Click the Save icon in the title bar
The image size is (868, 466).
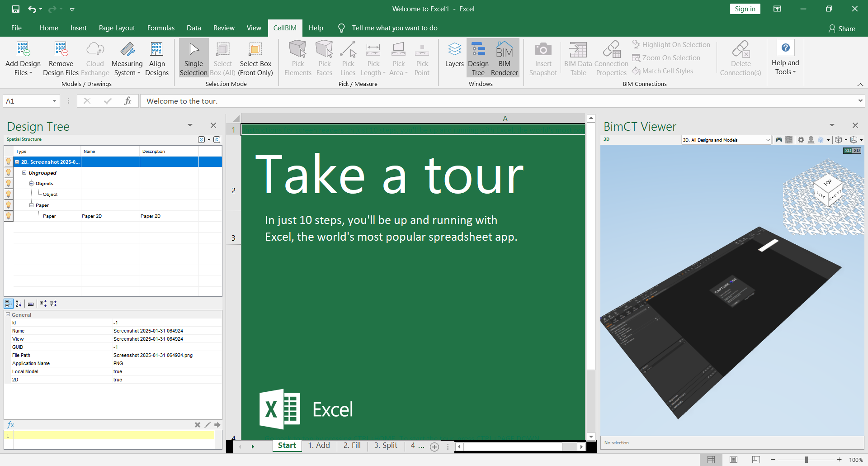[x=16, y=9]
